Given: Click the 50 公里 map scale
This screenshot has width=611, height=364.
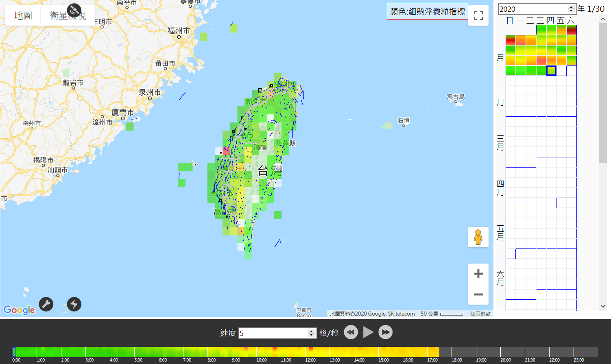Looking at the screenshot, I should point(442,314).
